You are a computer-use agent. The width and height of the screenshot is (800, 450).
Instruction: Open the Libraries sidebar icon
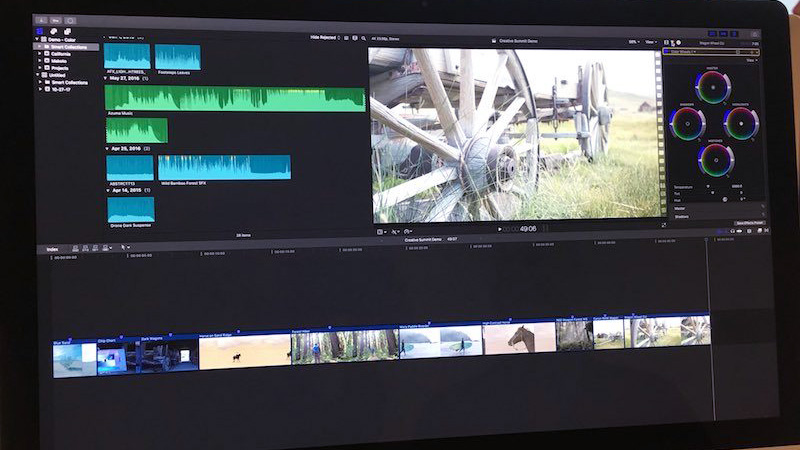point(40,31)
